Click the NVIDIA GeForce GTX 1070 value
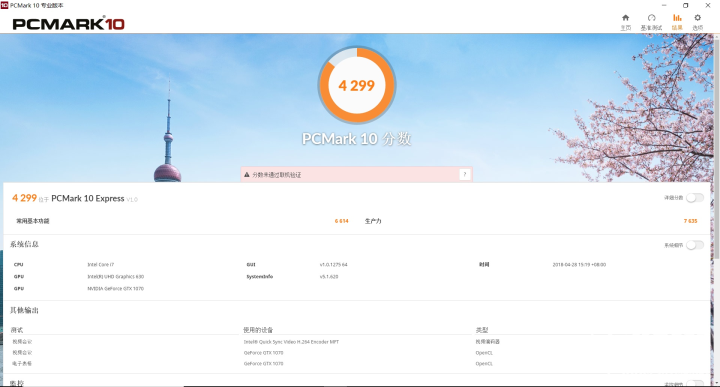Screen dimensions: 720x387 [x=116, y=289]
